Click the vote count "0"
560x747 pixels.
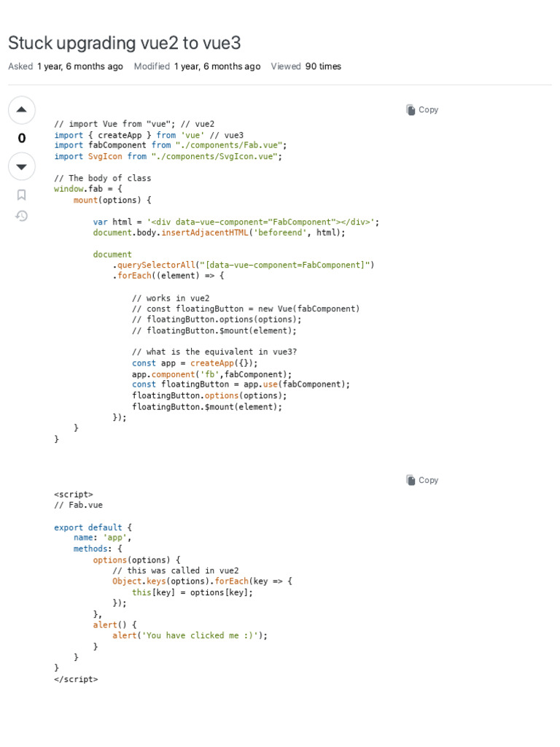[x=21, y=138]
